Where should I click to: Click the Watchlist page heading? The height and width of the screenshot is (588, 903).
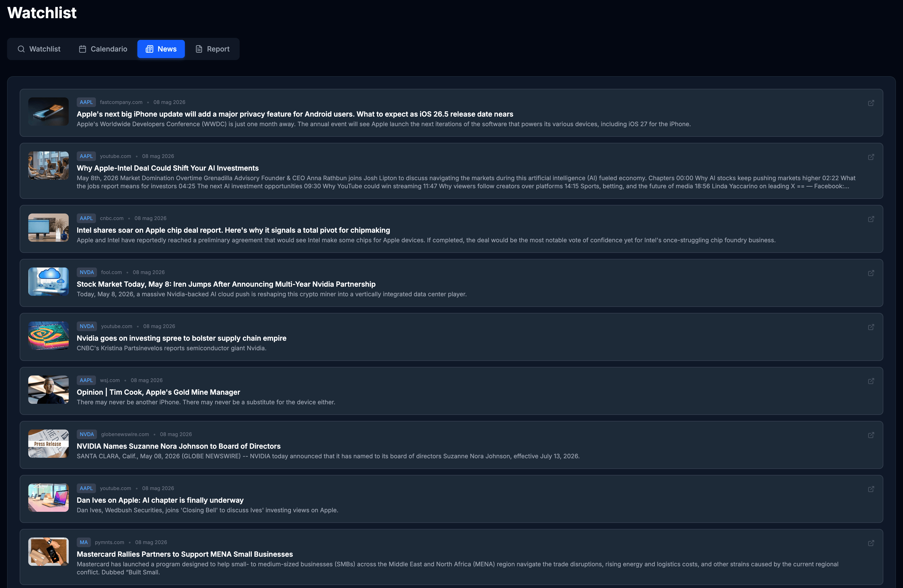point(42,13)
